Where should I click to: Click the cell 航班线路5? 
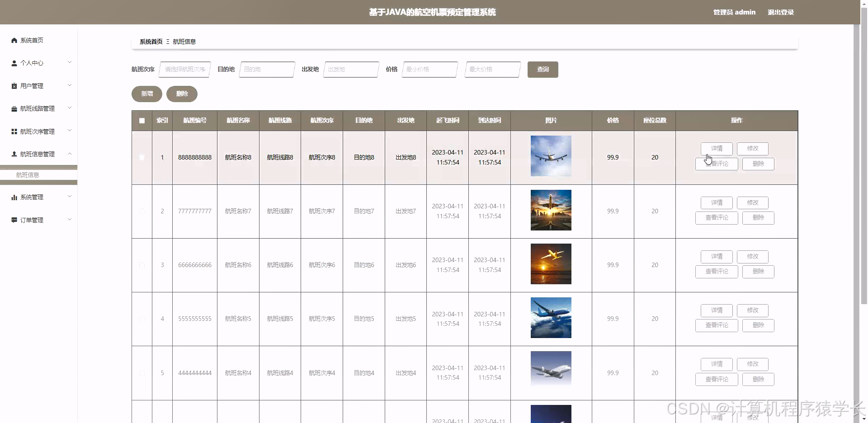[280, 319]
